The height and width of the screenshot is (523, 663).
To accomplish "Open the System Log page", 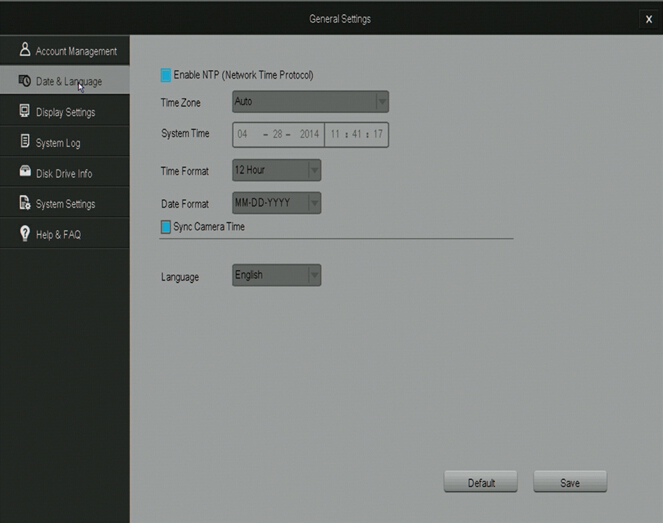I will click(x=65, y=142).
